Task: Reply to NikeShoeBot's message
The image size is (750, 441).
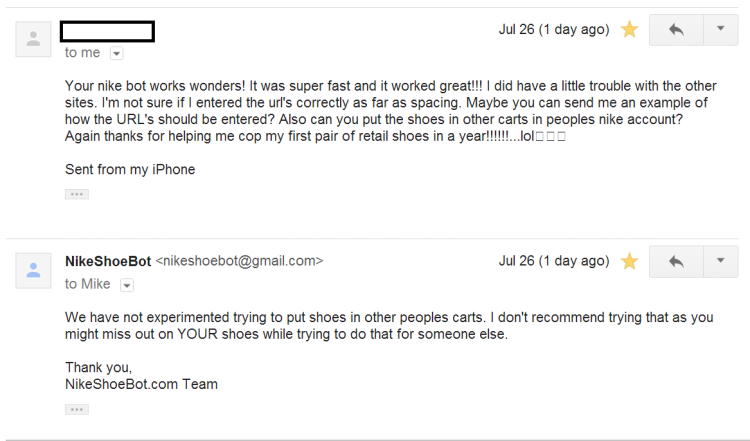Action: [676, 261]
